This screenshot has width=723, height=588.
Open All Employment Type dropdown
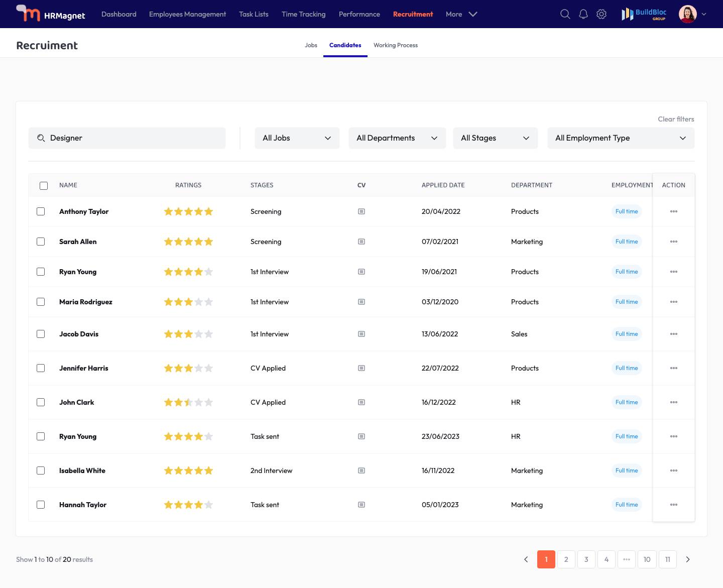[x=621, y=138]
